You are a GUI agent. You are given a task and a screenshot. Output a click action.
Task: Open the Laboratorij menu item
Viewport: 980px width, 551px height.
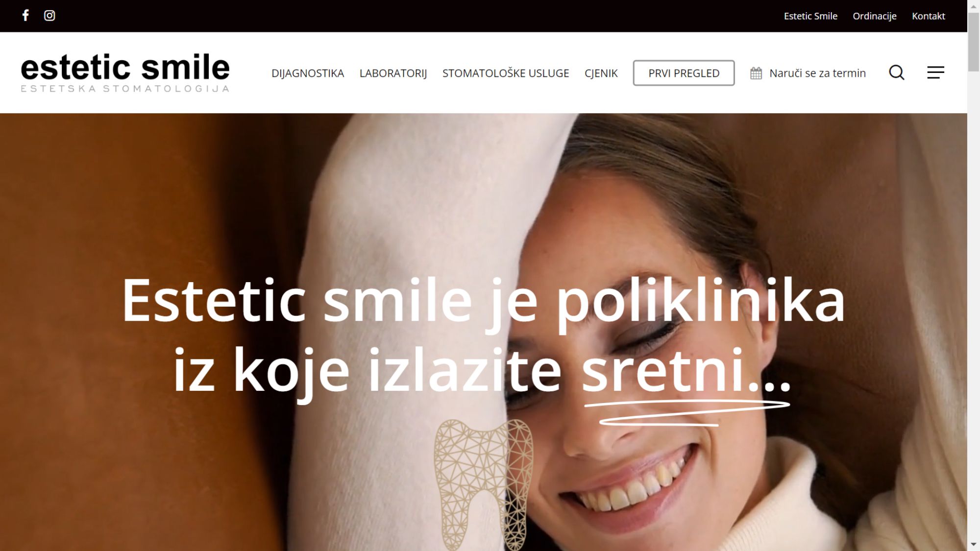pyautogui.click(x=393, y=73)
